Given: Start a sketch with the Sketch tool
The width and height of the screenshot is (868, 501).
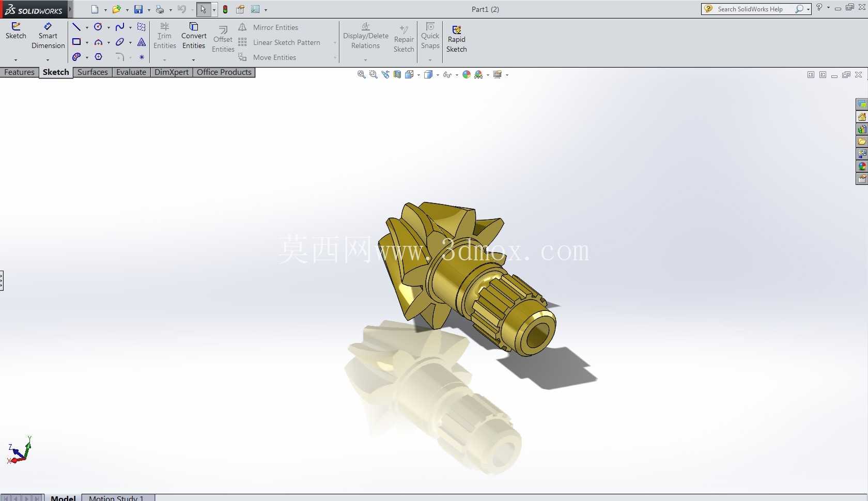Looking at the screenshot, I should 16,31.
